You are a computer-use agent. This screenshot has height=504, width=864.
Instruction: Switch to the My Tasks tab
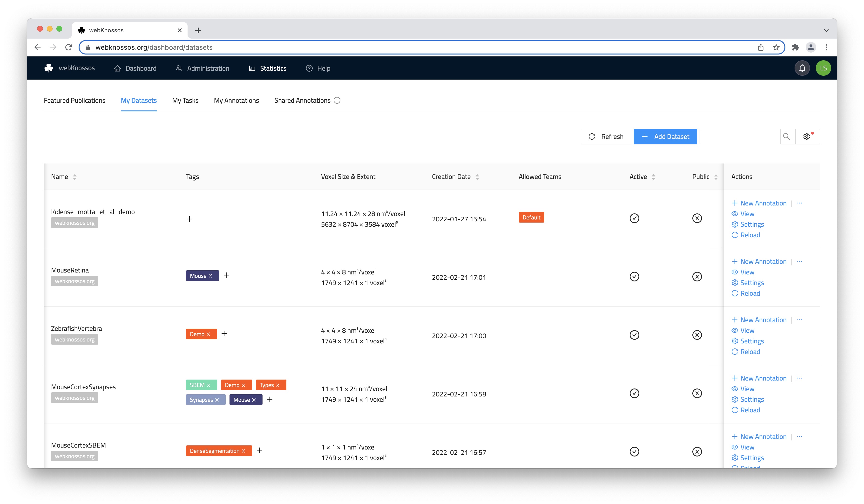click(x=185, y=100)
